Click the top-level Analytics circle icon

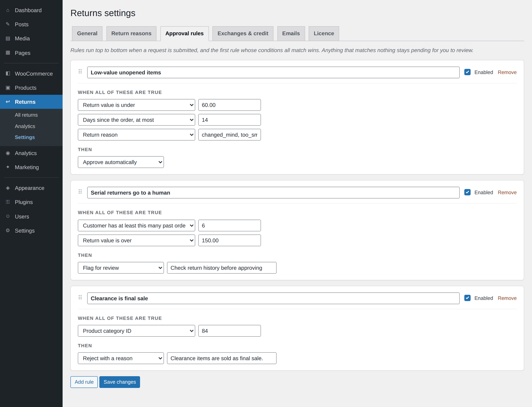[8, 153]
